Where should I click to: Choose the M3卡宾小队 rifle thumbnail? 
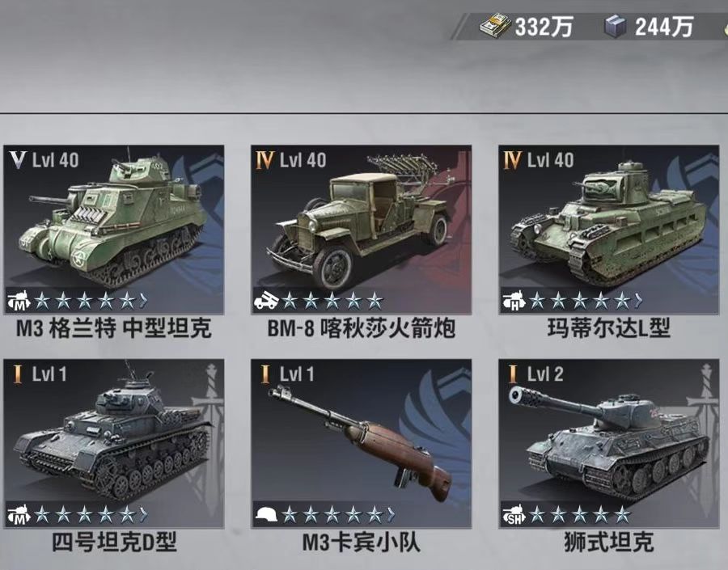point(362,443)
